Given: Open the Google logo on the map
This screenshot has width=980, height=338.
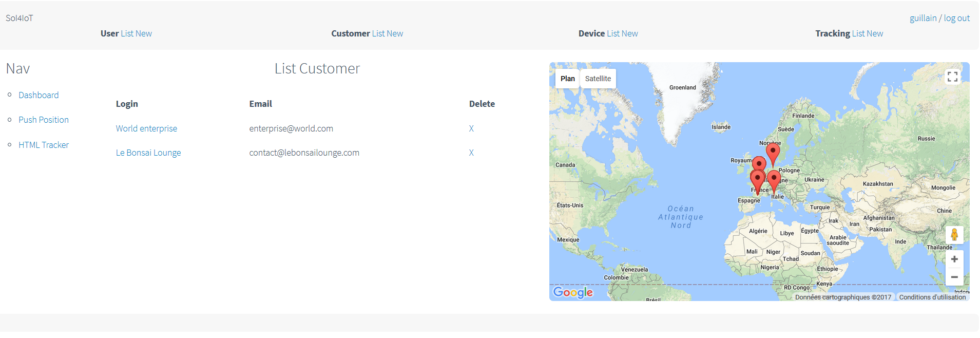Looking at the screenshot, I should 573,292.
